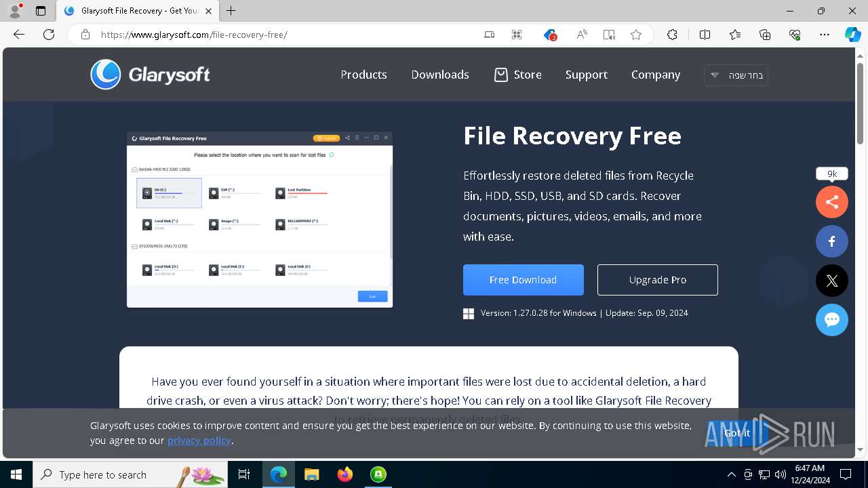The width and height of the screenshot is (868, 488).
Task: Open the Windows Start menu
Action: point(16,474)
